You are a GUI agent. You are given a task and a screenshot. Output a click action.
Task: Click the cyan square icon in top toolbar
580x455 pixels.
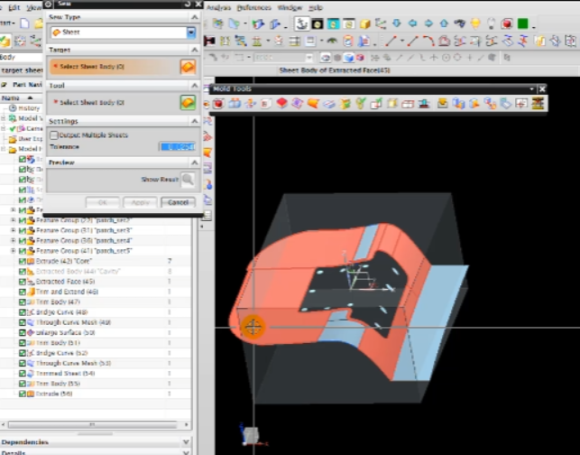(333, 24)
